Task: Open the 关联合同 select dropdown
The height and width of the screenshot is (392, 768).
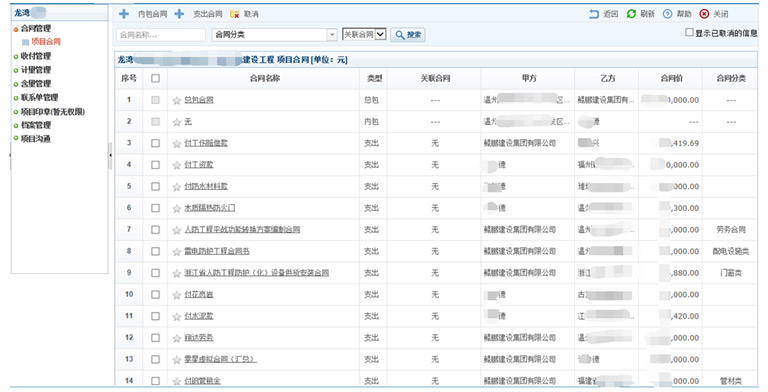Action: (364, 34)
